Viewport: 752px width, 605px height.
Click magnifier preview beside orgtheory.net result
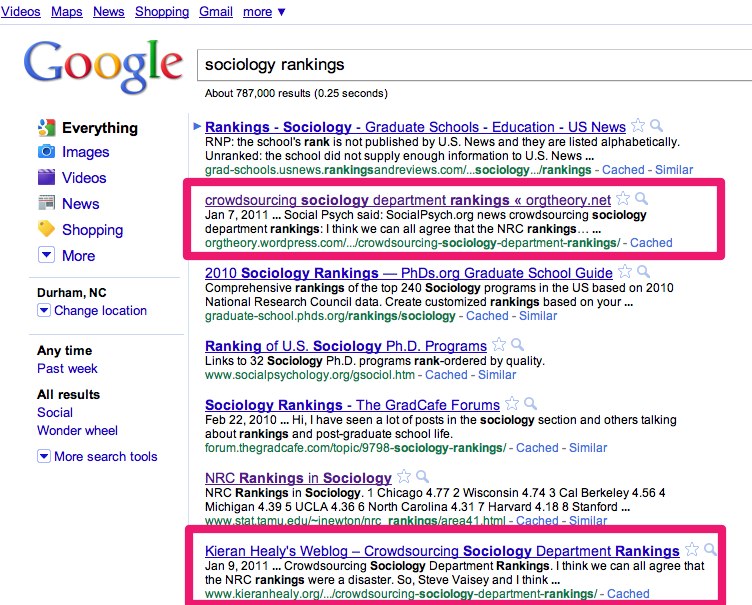[x=641, y=199]
